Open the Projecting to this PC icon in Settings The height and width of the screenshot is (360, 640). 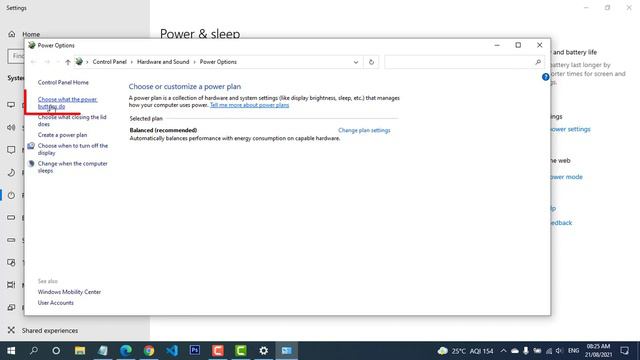pos(11,307)
